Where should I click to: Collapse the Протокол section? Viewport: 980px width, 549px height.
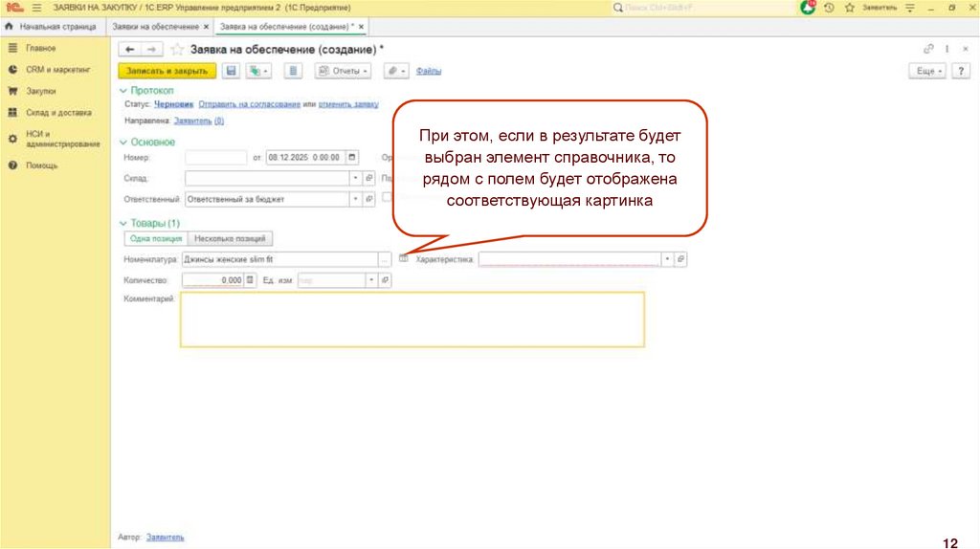(123, 90)
